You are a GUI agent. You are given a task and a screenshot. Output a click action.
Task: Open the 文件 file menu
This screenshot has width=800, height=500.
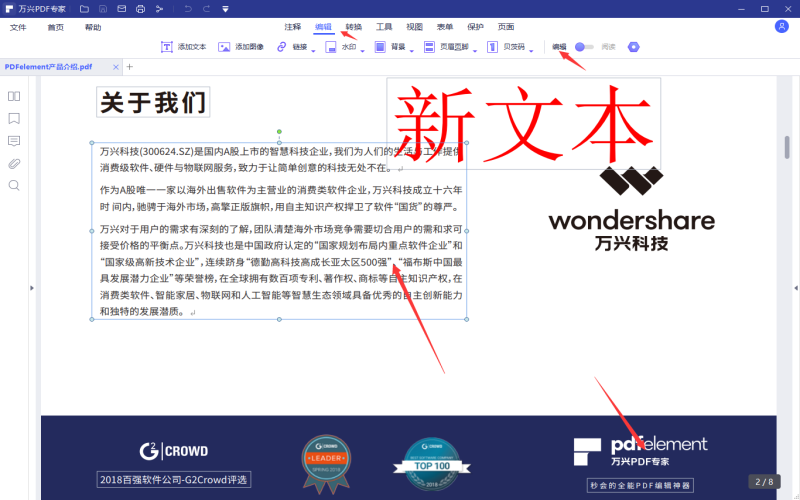[18, 27]
